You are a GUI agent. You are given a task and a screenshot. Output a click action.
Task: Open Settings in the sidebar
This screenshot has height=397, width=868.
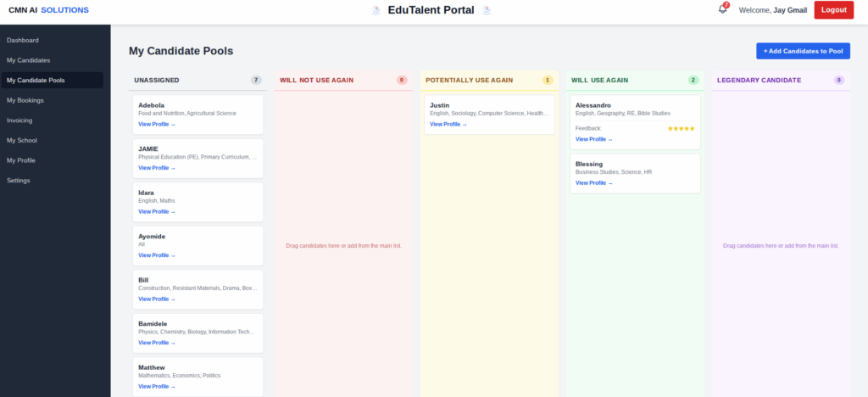pos(18,180)
